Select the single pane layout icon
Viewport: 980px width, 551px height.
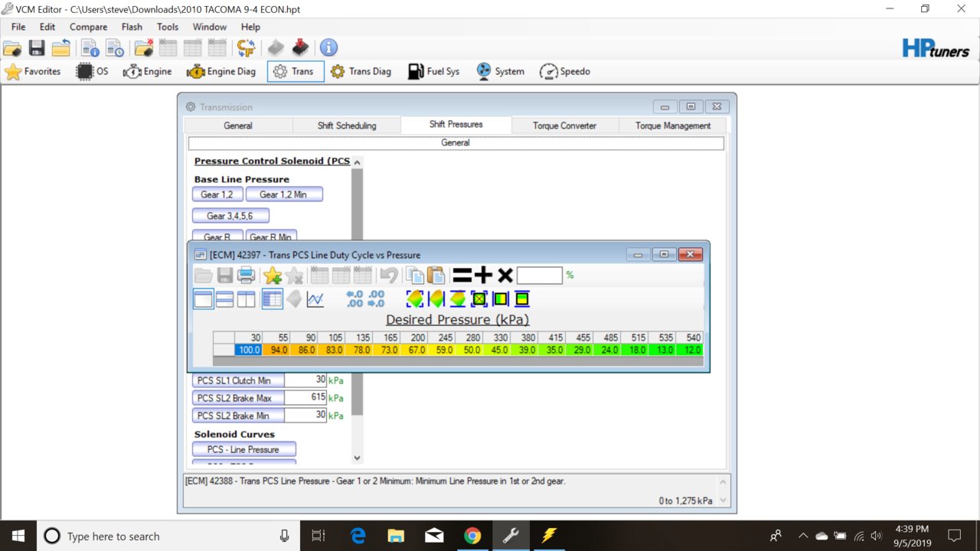tap(203, 299)
